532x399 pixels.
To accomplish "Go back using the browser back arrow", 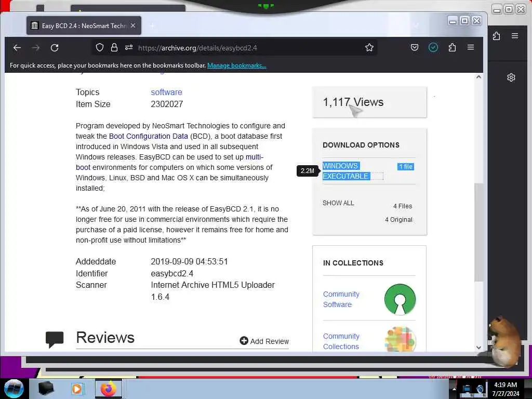I will point(17,48).
